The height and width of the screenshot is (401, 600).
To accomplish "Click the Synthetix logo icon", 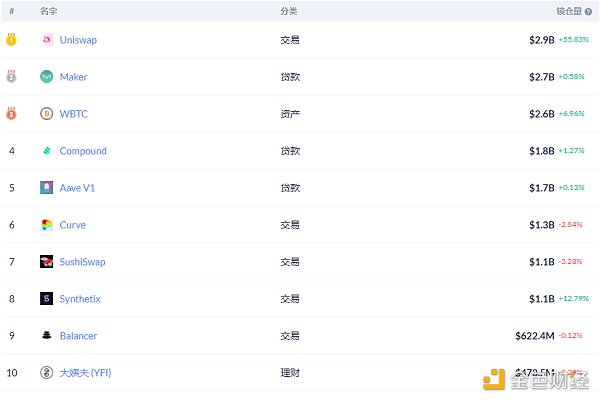I will (x=46, y=299).
